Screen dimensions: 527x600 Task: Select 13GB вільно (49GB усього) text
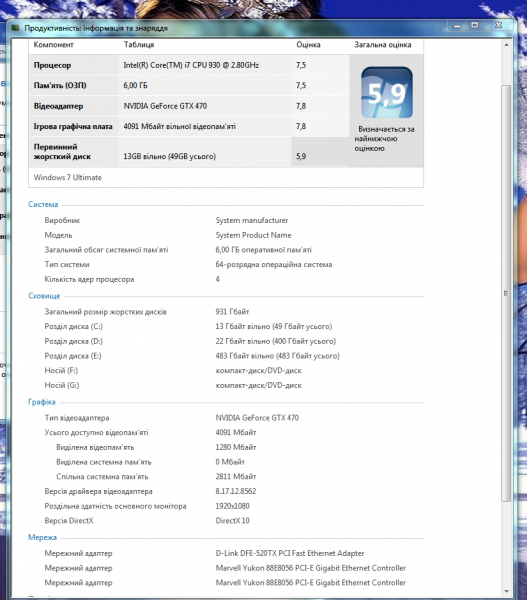[x=170, y=156]
